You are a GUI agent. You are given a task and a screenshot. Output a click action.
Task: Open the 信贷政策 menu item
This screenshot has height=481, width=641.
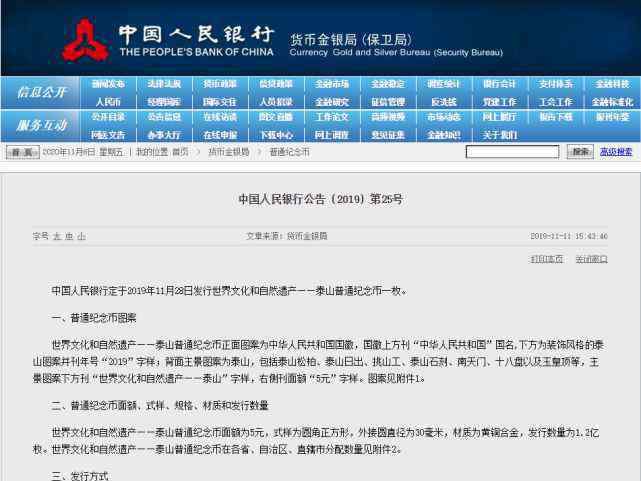point(276,84)
